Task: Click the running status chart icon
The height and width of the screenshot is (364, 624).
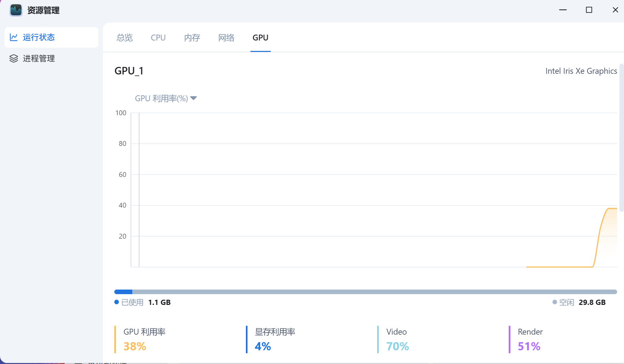Action: [x=14, y=37]
